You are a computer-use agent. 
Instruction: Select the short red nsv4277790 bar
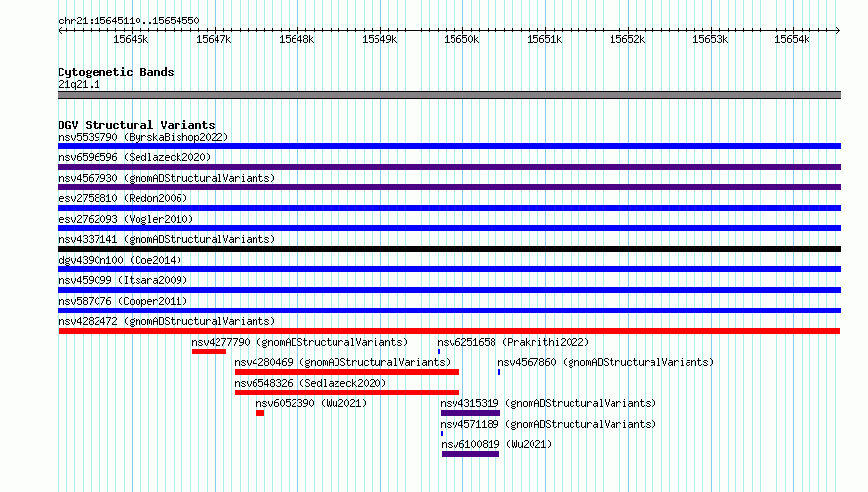coord(210,351)
